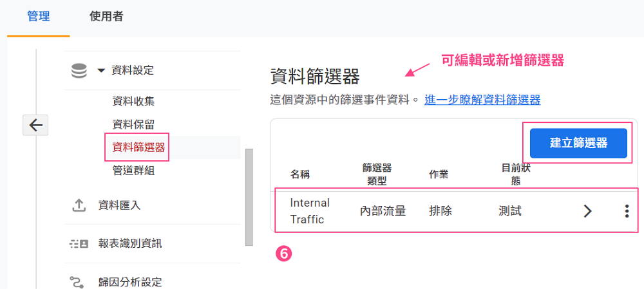Viewport: 644px width, 289px height.
Task: Open 報表識別資訊 menu entry
Action: (x=130, y=244)
